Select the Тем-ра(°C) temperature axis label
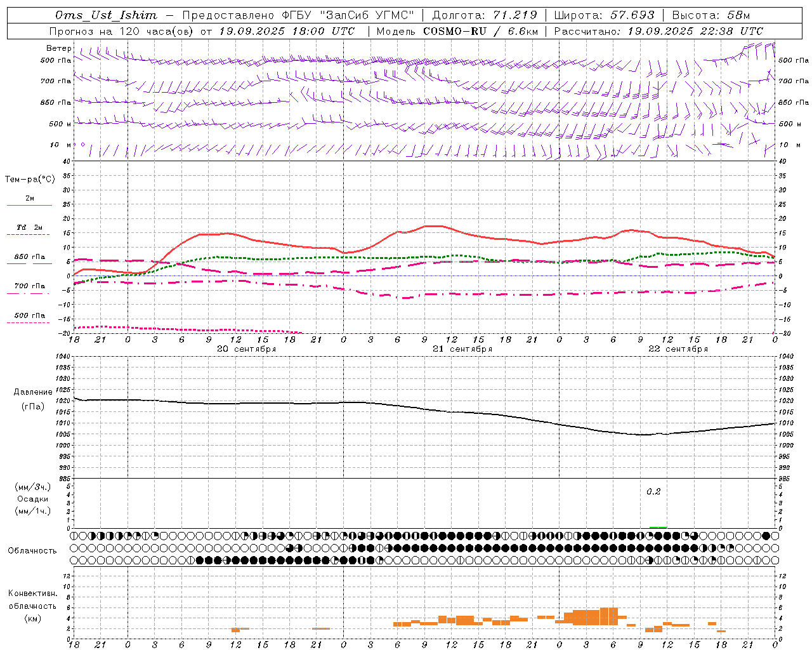The height and width of the screenshot is (650, 812). coord(30,180)
